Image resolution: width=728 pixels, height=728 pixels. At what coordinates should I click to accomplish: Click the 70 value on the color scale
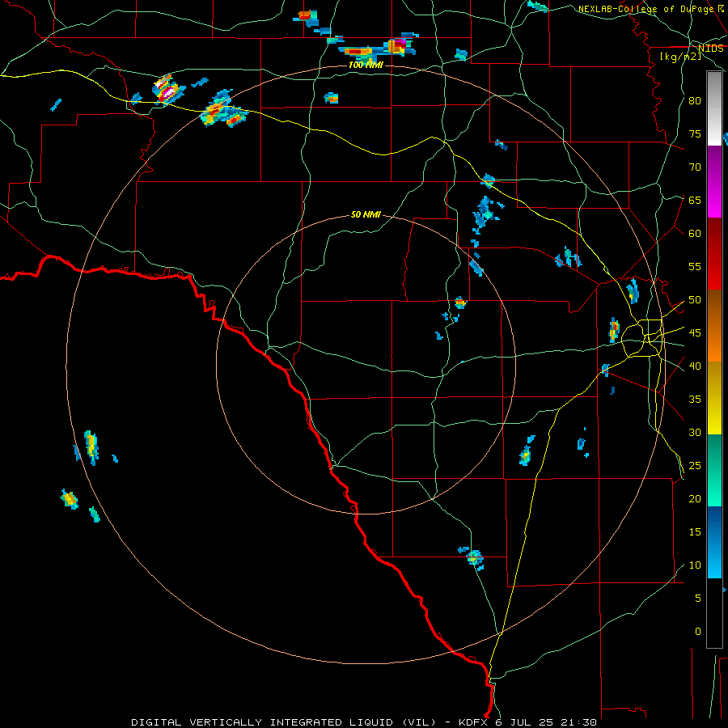(x=695, y=167)
